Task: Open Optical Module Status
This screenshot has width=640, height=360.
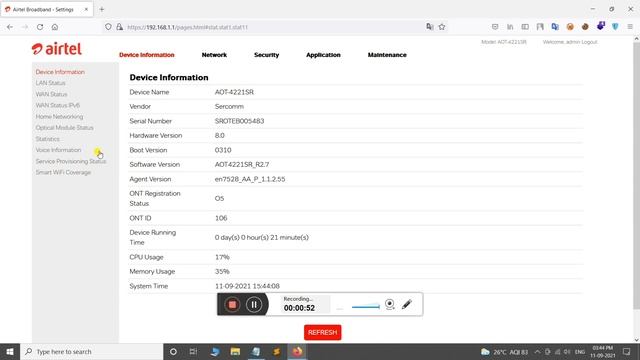Action: (64, 128)
